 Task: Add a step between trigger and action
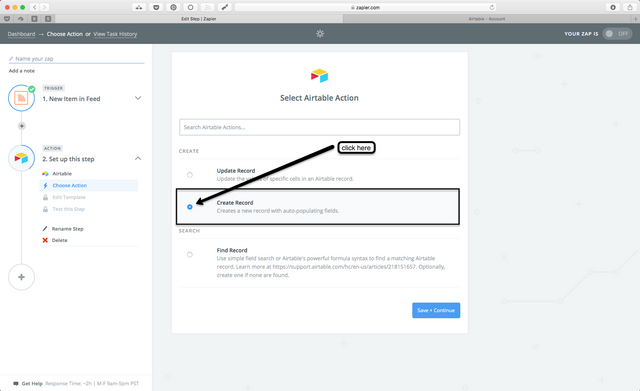[x=22, y=126]
